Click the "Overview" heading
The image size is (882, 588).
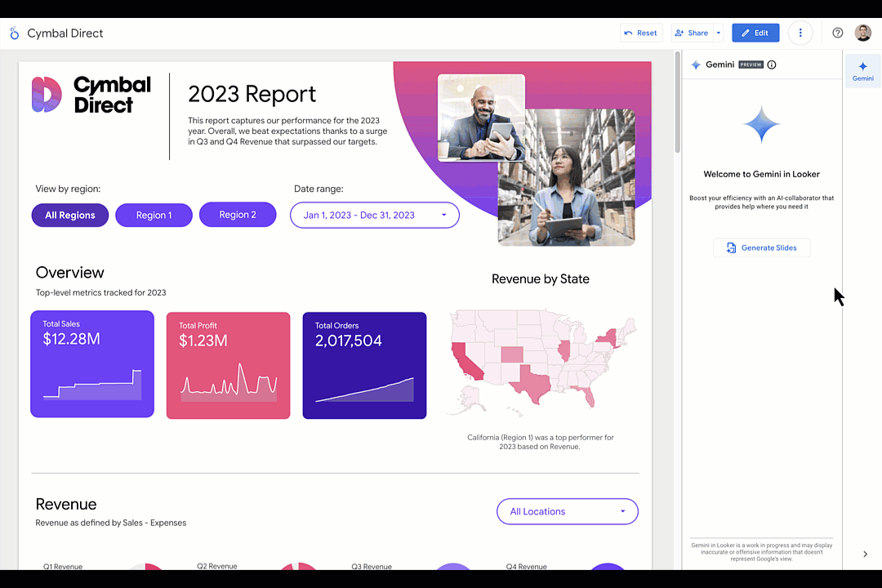coord(69,272)
